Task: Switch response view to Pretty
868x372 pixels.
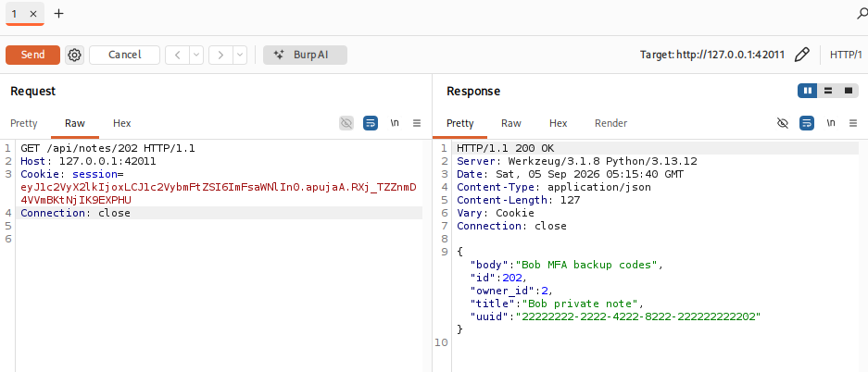Action: [x=460, y=123]
